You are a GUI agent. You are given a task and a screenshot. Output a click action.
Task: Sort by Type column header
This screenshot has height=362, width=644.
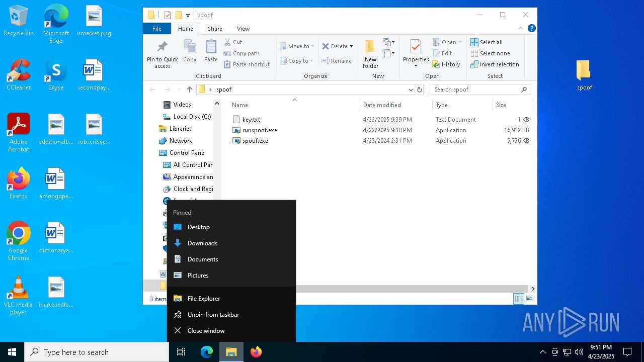[x=462, y=105]
